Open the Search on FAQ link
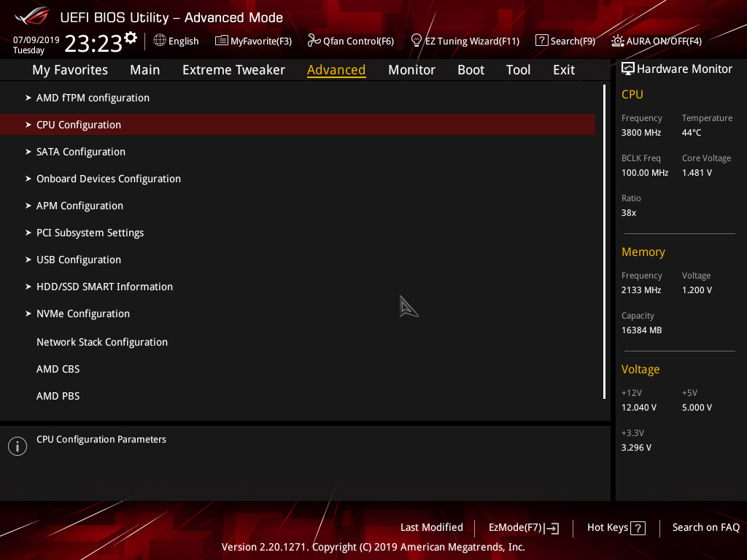Screen dimensions: 747x560 (705, 527)
